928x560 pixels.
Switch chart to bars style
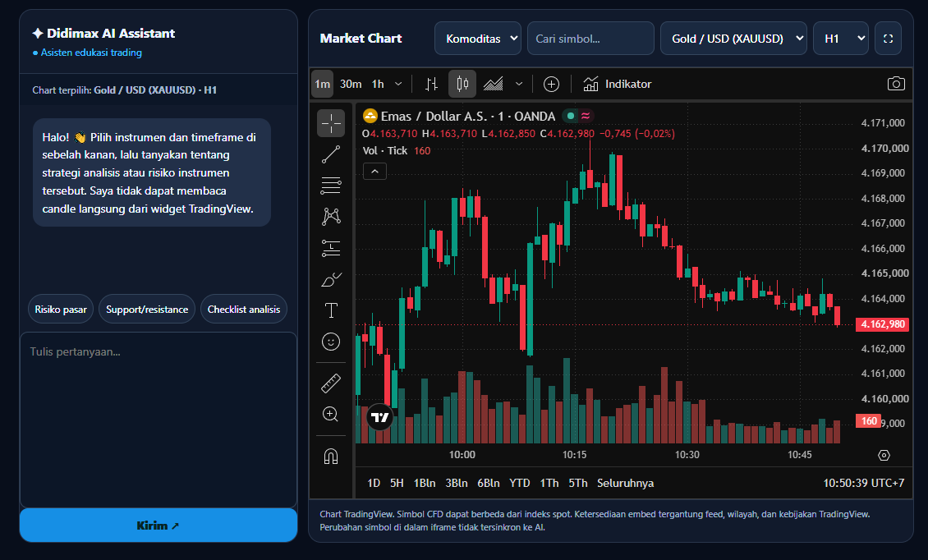[x=431, y=84]
